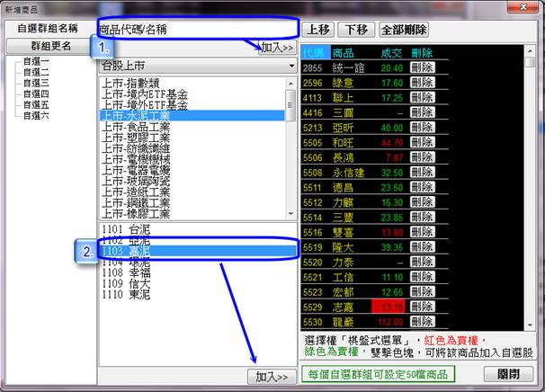Click the 下移 move down button
Screen dimensions: 545x392
(x=360, y=30)
